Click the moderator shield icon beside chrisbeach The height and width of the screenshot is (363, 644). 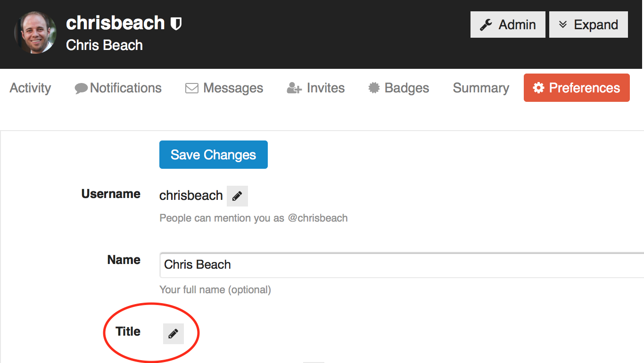pyautogui.click(x=176, y=24)
